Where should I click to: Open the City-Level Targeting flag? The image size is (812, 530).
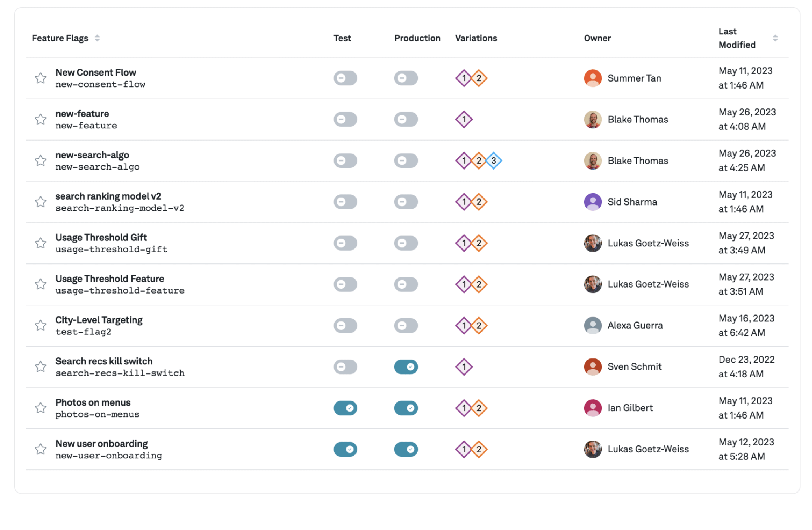(99, 320)
